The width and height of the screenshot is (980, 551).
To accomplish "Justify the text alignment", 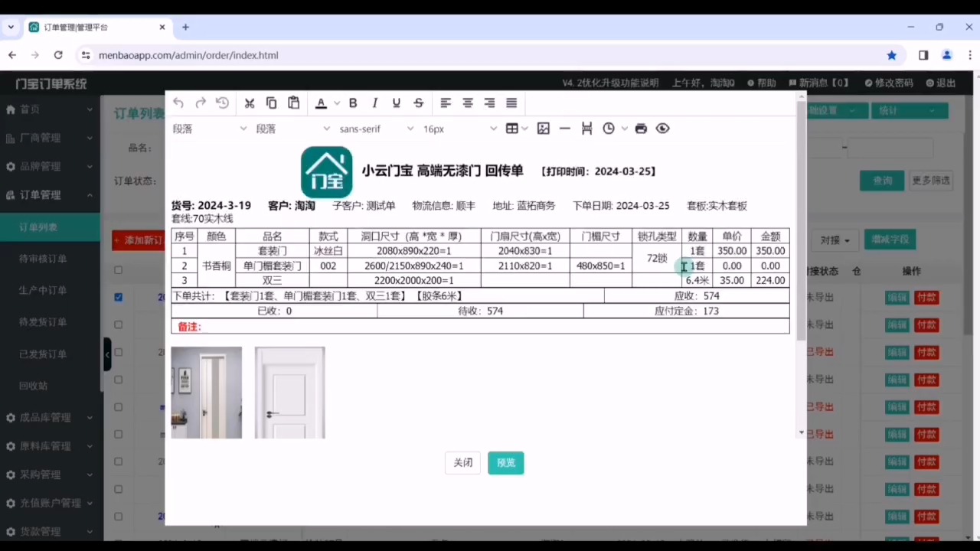I will pyautogui.click(x=511, y=103).
